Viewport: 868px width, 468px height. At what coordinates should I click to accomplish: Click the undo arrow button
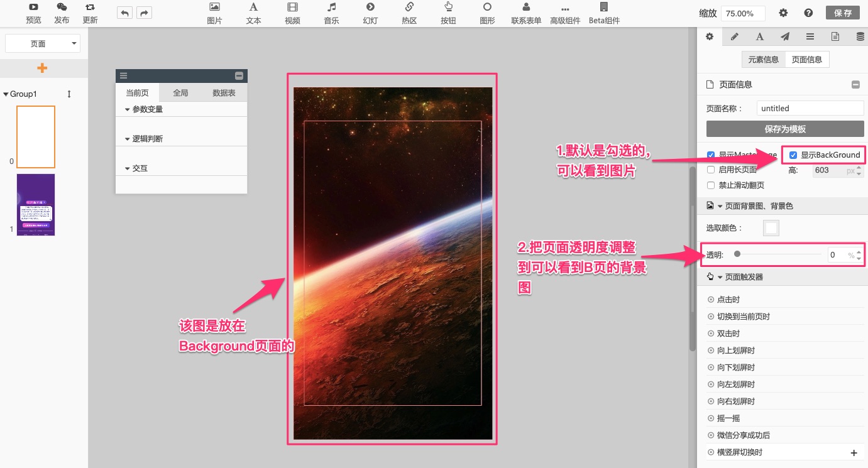124,13
